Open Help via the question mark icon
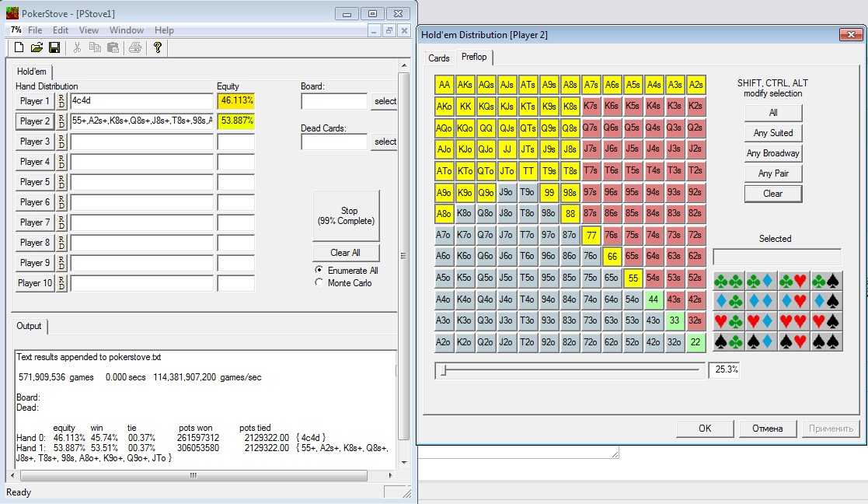 pos(157,48)
